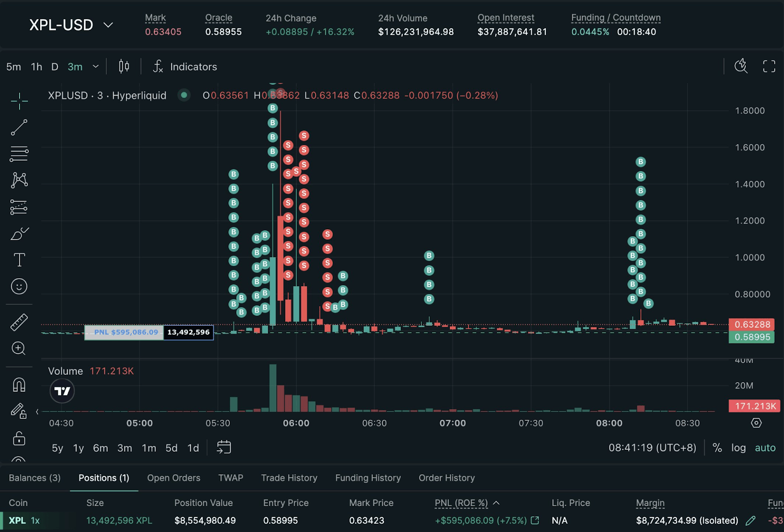This screenshot has height=532, width=784.
Task: Switch to the Positions (1) tab
Action: tap(104, 478)
